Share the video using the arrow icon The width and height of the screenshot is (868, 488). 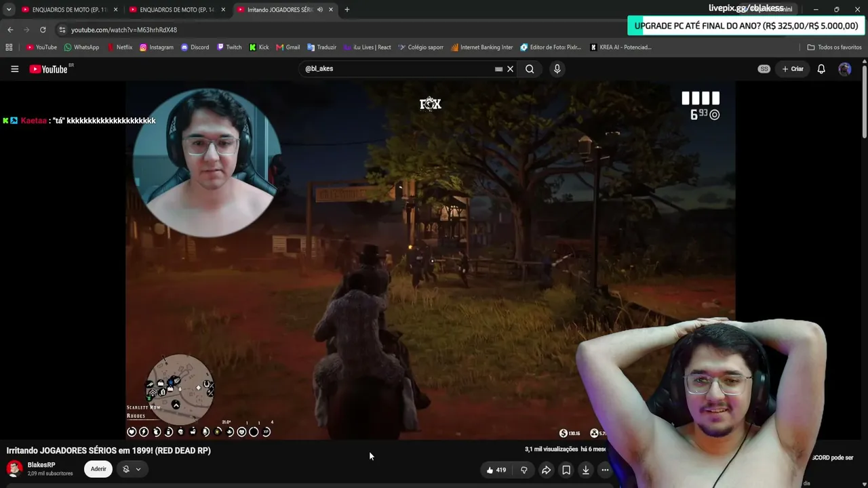546,470
